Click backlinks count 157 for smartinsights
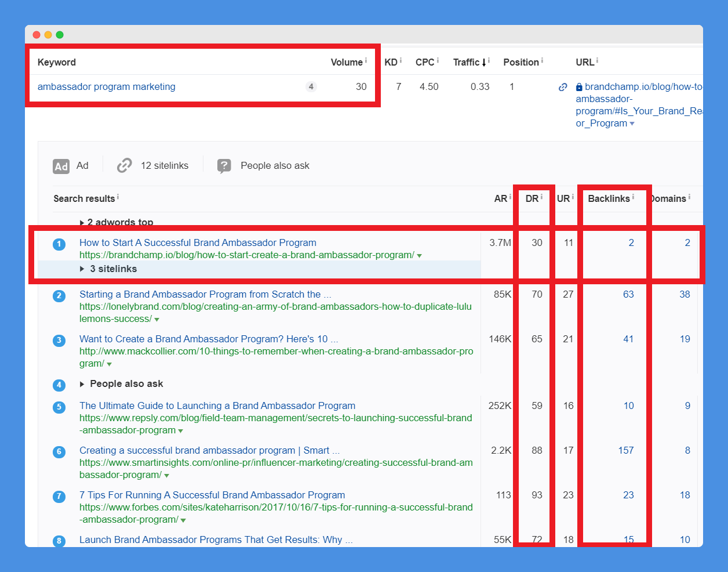This screenshot has width=728, height=572. click(x=626, y=450)
